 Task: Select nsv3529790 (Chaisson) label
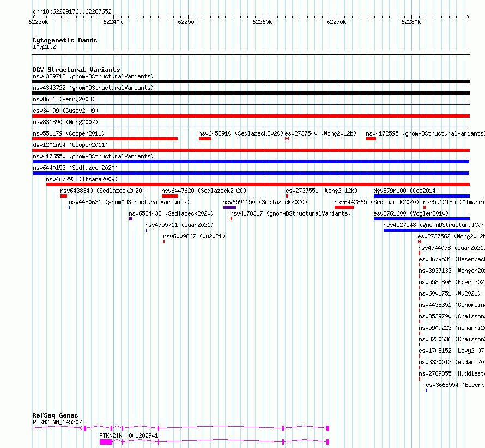(x=452, y=316)
